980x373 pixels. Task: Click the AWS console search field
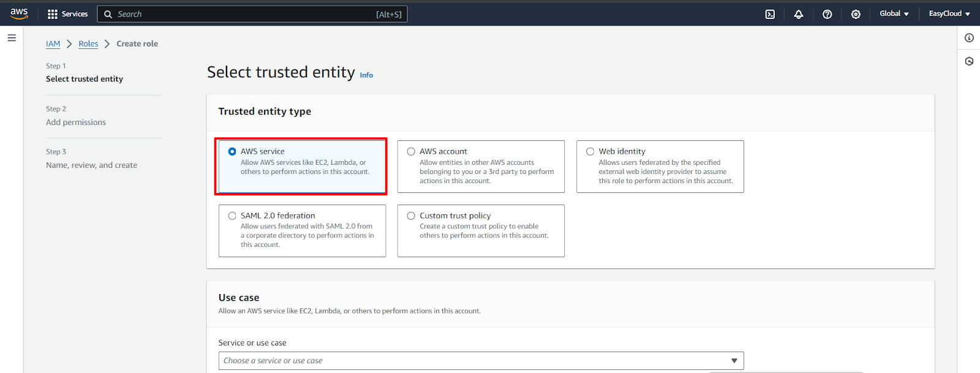252,14
